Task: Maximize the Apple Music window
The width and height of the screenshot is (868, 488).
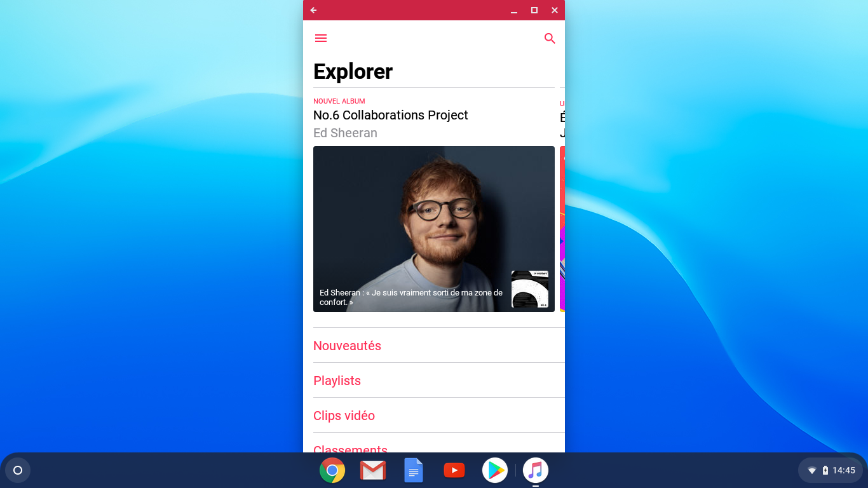Action: click(534, 10)
